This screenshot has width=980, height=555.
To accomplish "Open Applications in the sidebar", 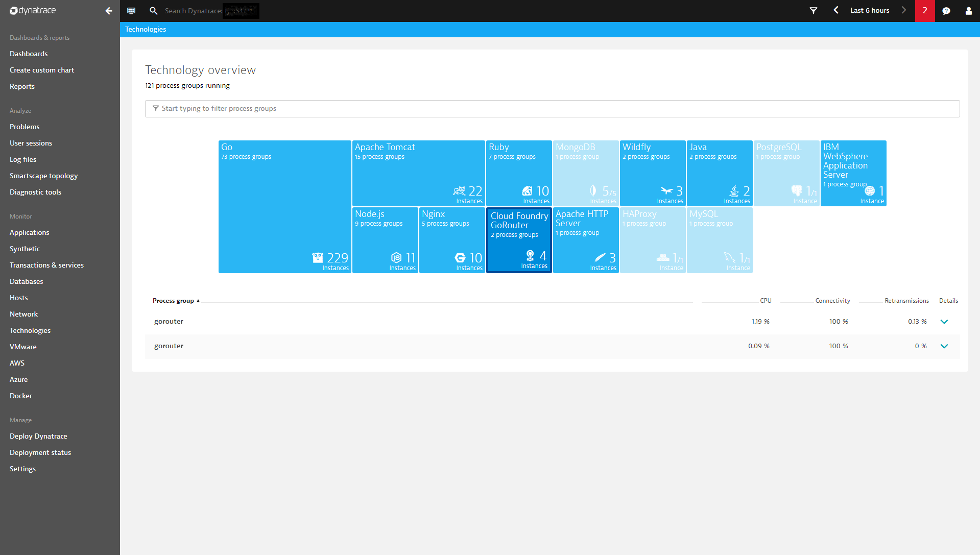I will [x=30, y=233].
